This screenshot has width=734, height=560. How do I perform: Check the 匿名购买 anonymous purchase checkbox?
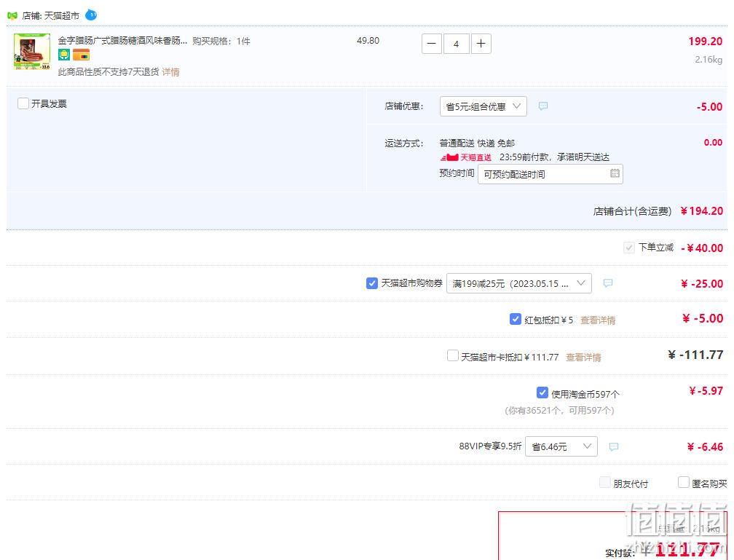point(684,482)
